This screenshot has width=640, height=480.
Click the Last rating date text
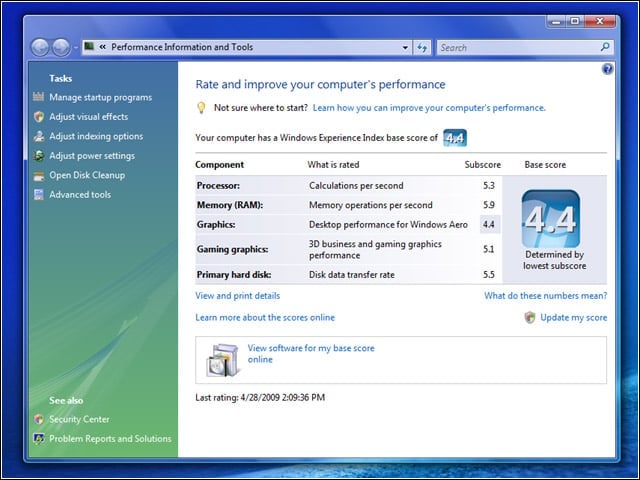(260, 397)
